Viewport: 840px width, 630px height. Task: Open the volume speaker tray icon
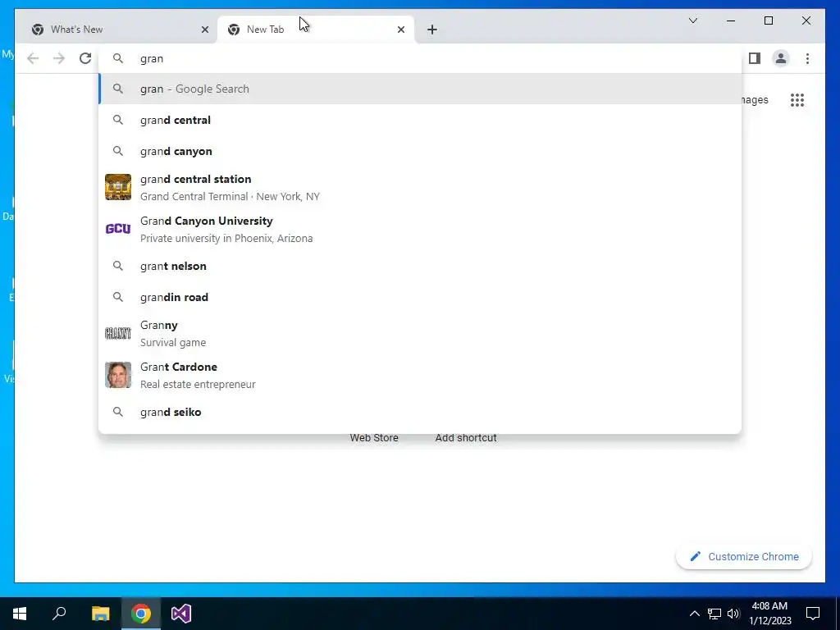pyautogui.click(x=733, y=614)
